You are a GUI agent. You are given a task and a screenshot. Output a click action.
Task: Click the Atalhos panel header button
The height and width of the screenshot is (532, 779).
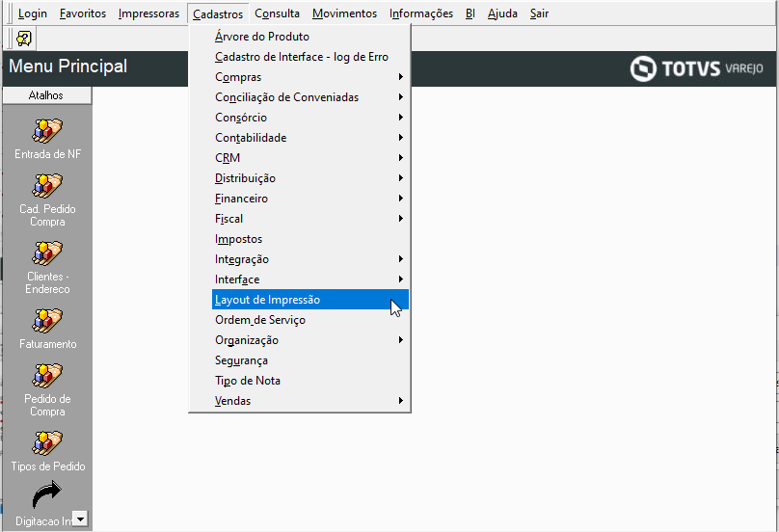(x=46, y=95)
